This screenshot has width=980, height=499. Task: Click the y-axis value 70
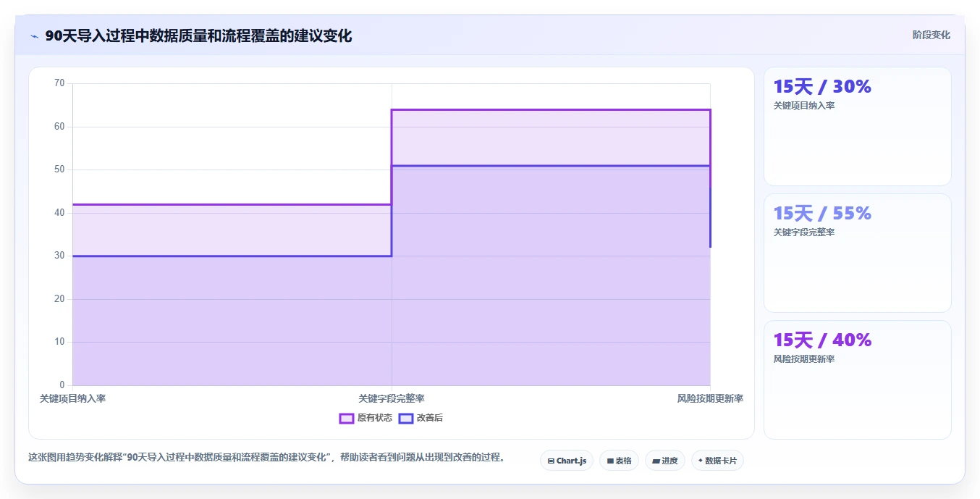59,83
